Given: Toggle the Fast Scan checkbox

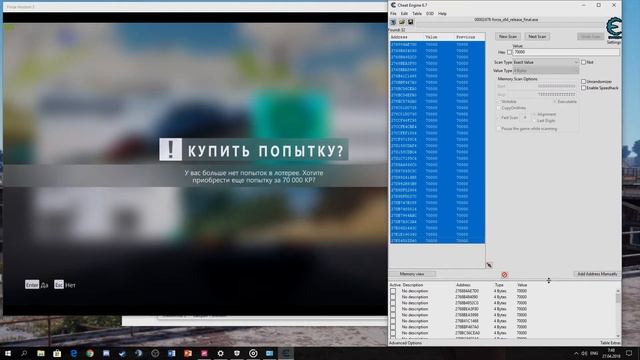Looking at the screenshot, I should point(499,118).
